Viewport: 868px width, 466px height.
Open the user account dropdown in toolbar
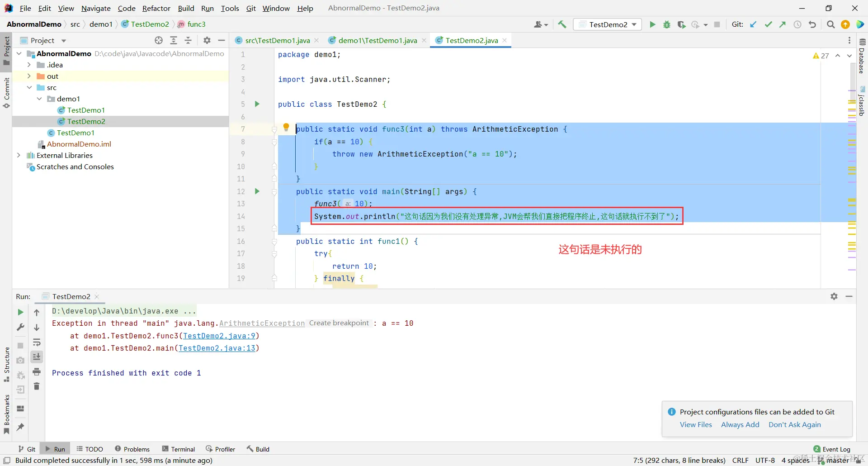click(x=541, y=24)
